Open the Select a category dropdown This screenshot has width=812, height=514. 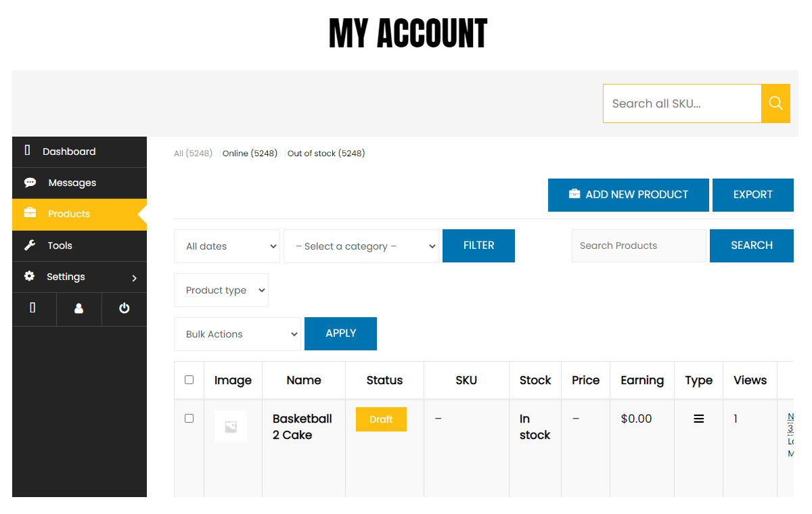[361, 246]
